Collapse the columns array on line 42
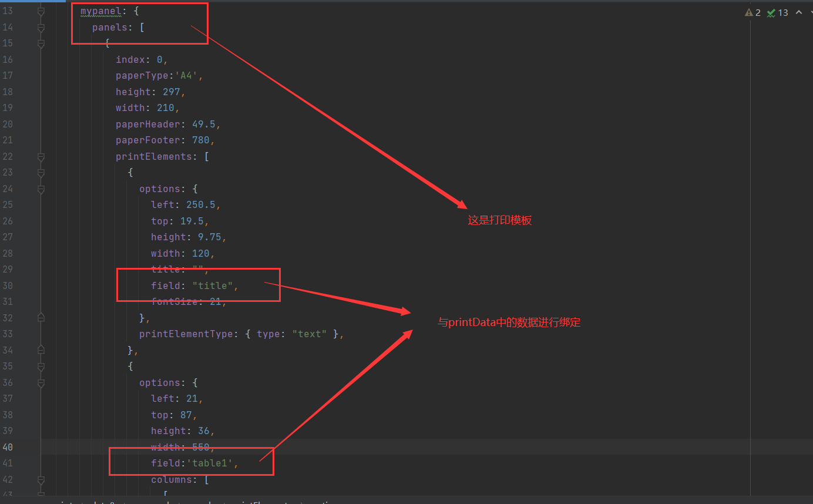This screenshot has height=504, width=813. [41, 480]
